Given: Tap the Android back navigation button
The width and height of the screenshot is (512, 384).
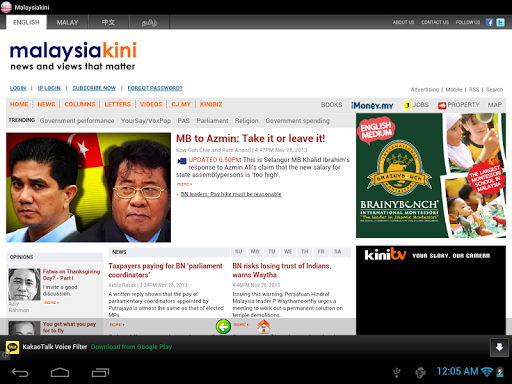Looking at the screenshot, I should coord(20,372).
